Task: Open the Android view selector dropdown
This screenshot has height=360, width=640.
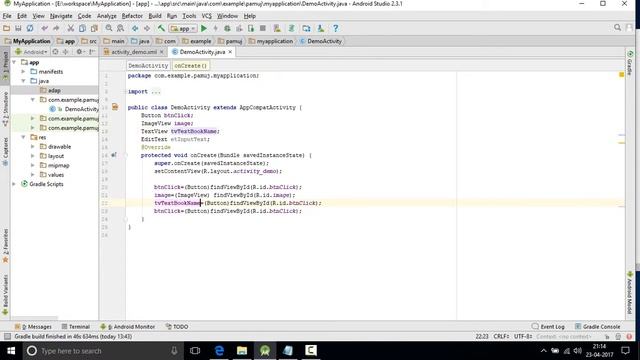Action: point(31,52)
